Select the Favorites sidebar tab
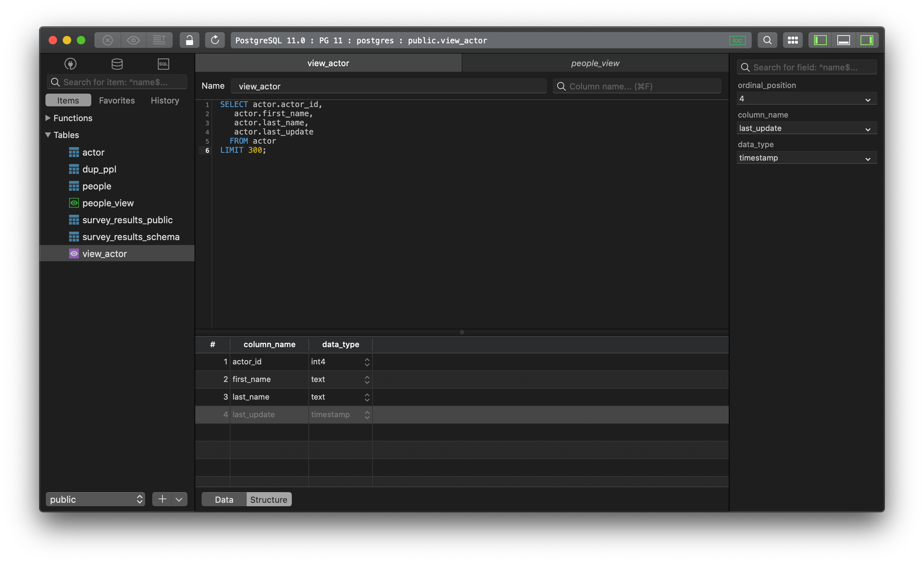Screen dimensions: 924x564 117,100
